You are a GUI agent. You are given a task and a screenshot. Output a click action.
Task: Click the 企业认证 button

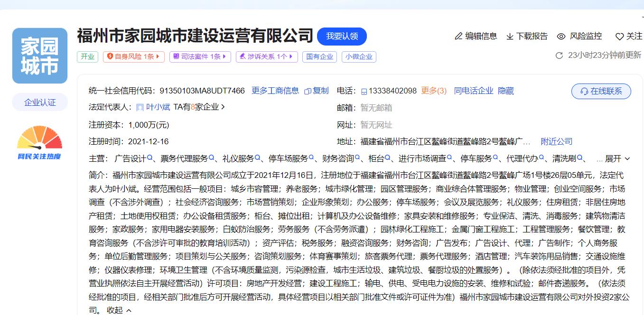tap(40, 102)
